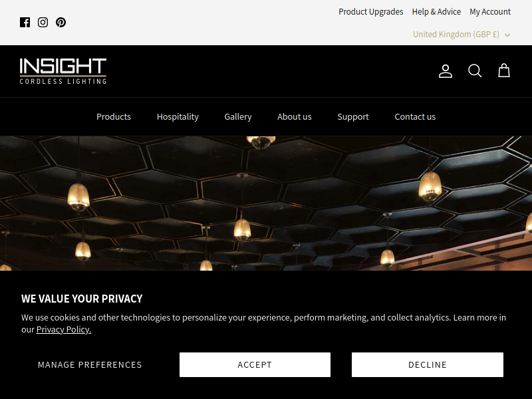Open the About us page
Image resolution: width=532 pixels, height=399 pixels.
tap(294, 117)
